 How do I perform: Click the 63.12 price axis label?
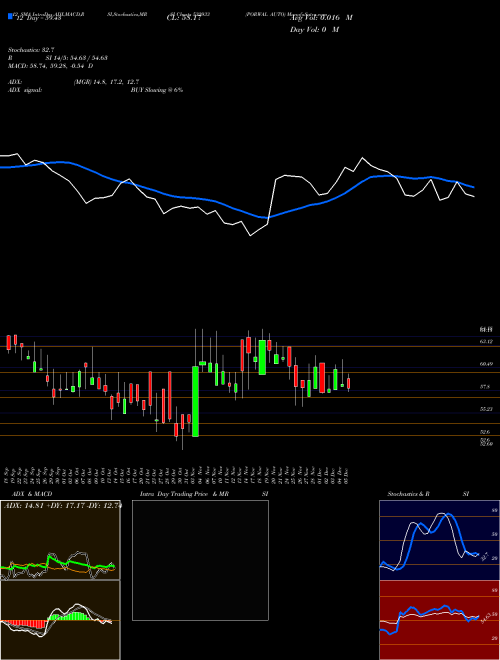coord(486,342)
